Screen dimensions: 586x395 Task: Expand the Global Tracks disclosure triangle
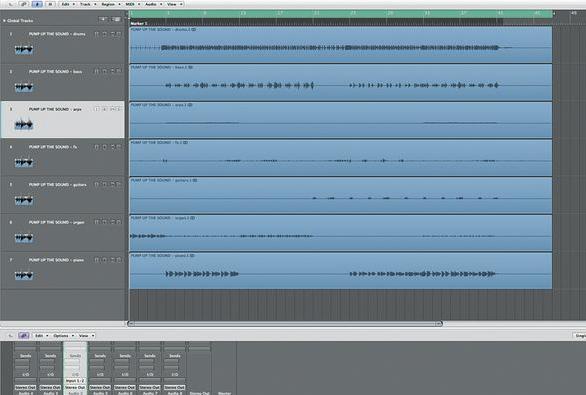[4, 21]
